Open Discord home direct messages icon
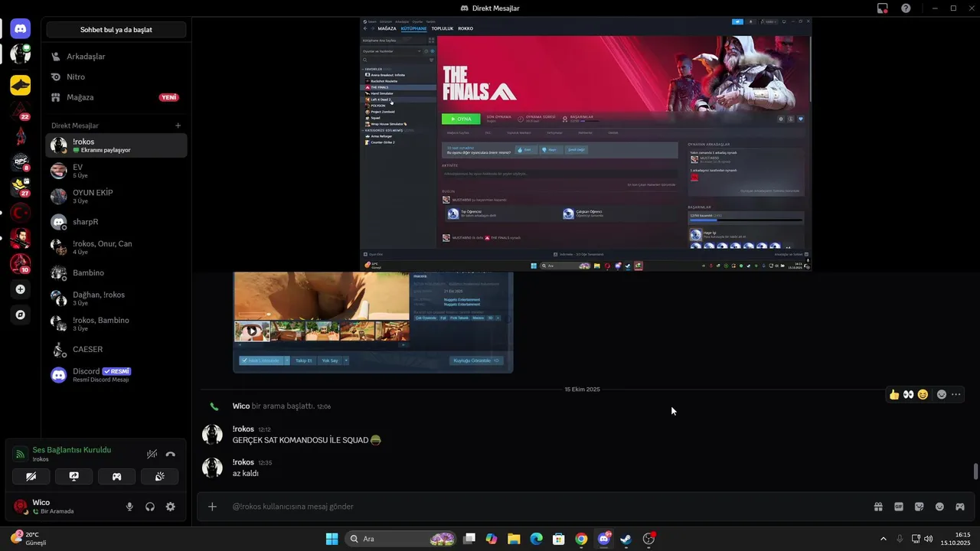The width and height of the screenshot is (980, 551). [21, 29]
